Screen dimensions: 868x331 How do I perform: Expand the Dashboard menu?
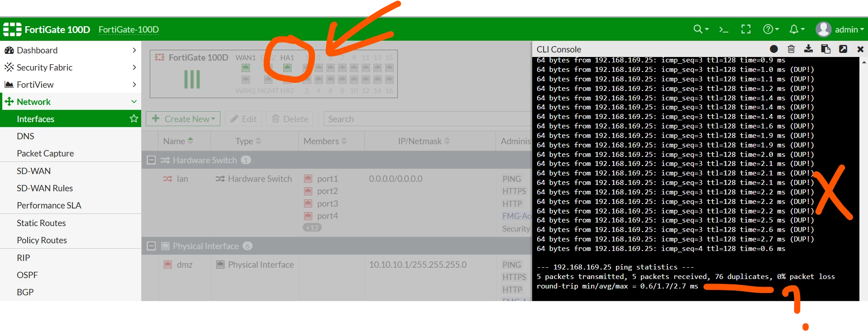tap(134, 50)
